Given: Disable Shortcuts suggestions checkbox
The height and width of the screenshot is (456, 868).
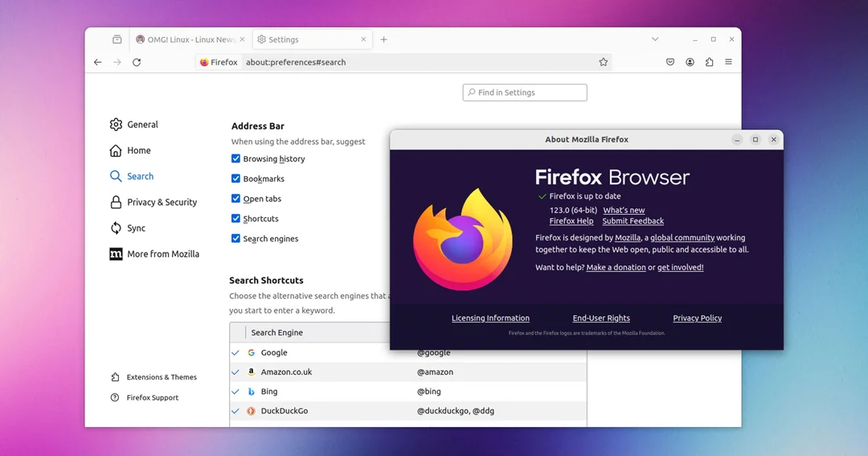Looking at the screenshot, I should [235, 218].
